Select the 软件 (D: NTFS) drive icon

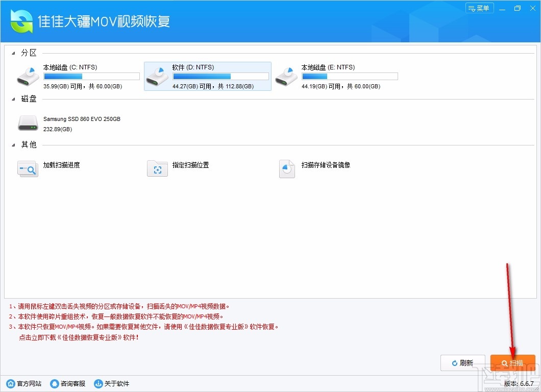pyautogui.click(x=157, y=76)
